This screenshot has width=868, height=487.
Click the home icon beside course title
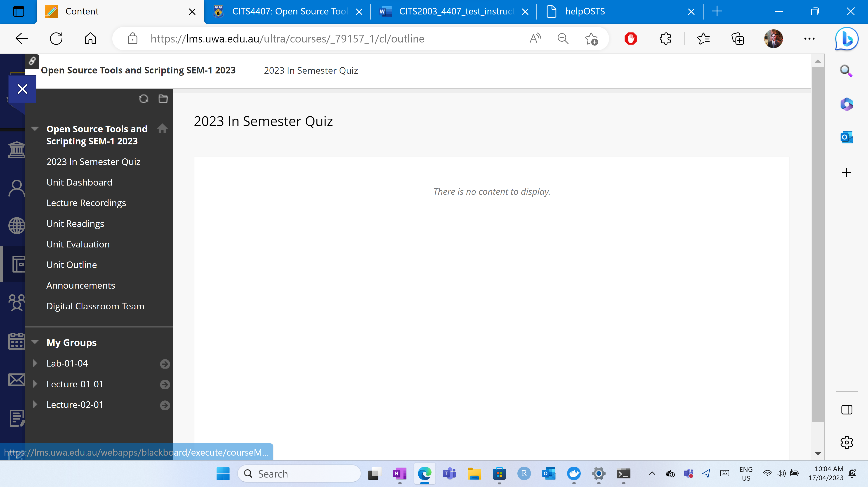click(163, 128)
